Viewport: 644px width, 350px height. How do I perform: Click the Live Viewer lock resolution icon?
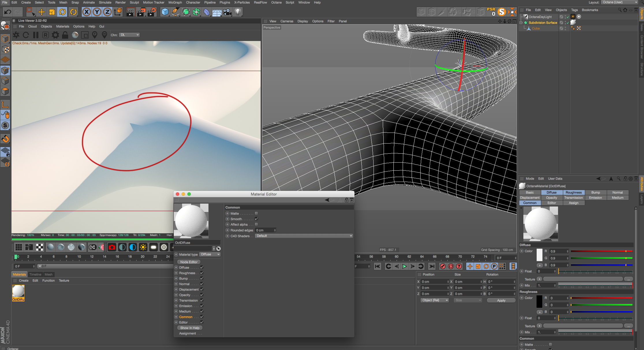tap(65, 35)
